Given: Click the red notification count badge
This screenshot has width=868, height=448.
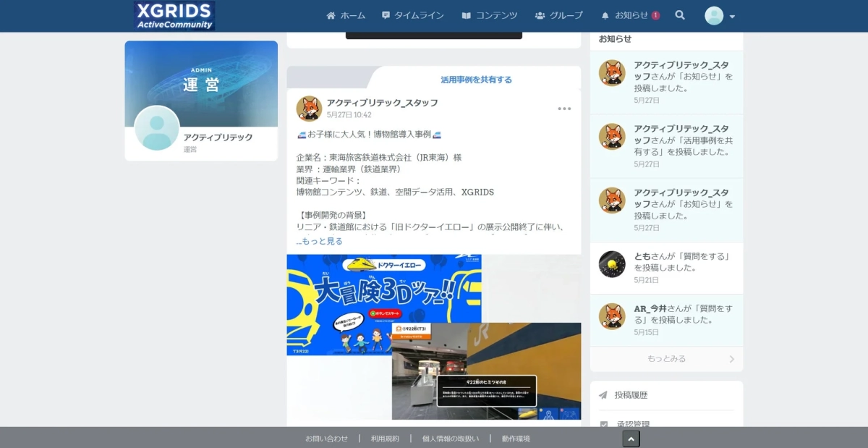Looking at the screenshot, I should [655, 15].
